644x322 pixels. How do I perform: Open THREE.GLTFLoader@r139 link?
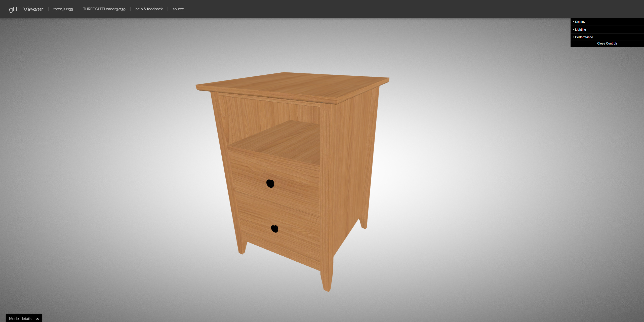click(x=104, y=9)
